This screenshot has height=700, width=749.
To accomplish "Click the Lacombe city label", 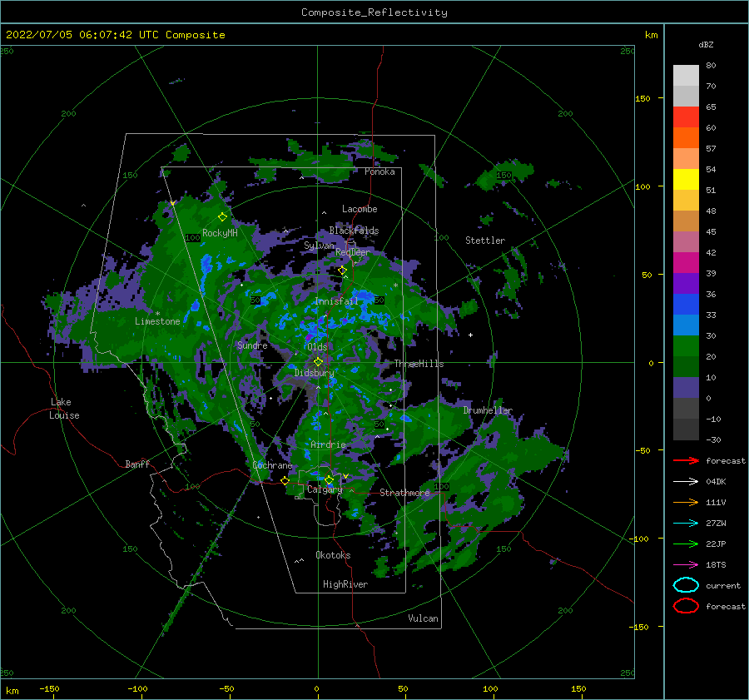I will pyautogui.click(x=360, y=209).
